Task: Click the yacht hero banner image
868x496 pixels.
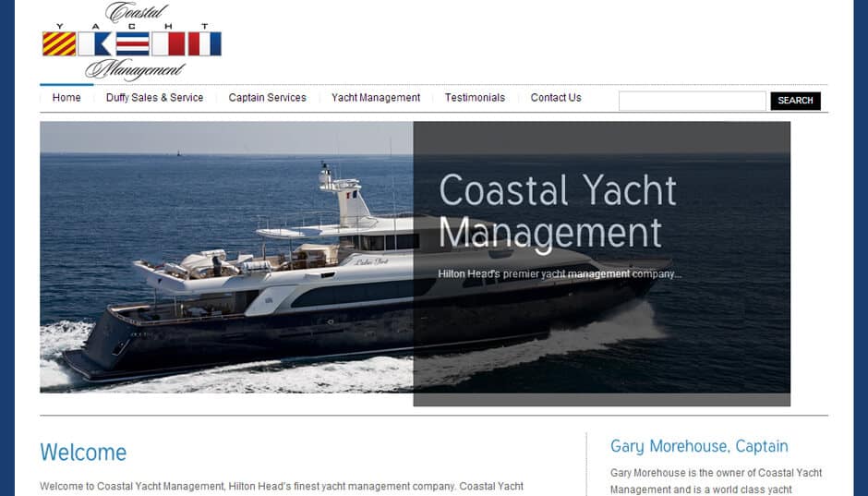Action: 416,258
